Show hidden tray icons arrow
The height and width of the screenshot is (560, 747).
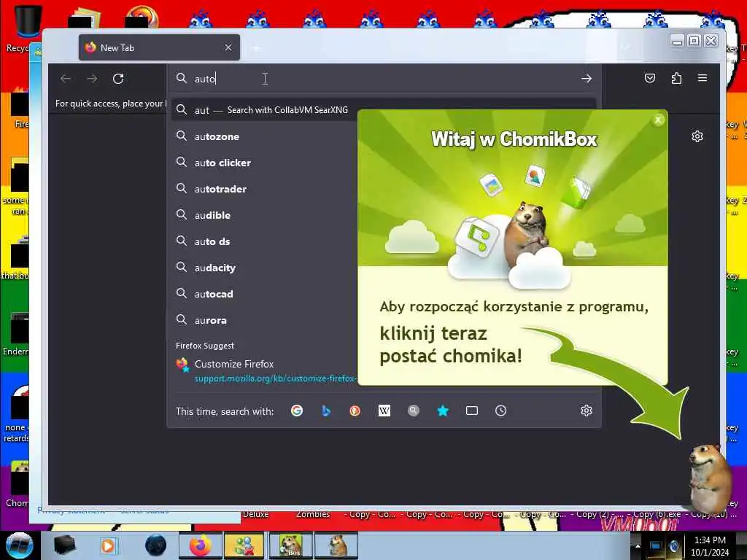tap(638, 545)
